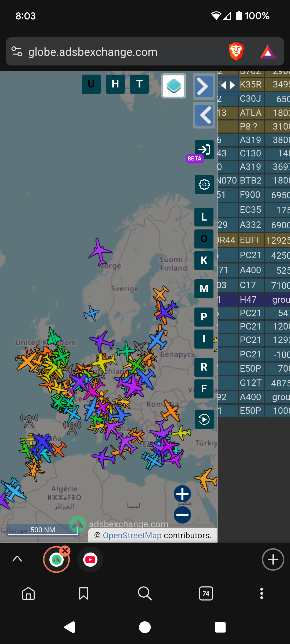
Task: Tap Android back navigation button
Action: pyautogui.click(x=70, y=627)
